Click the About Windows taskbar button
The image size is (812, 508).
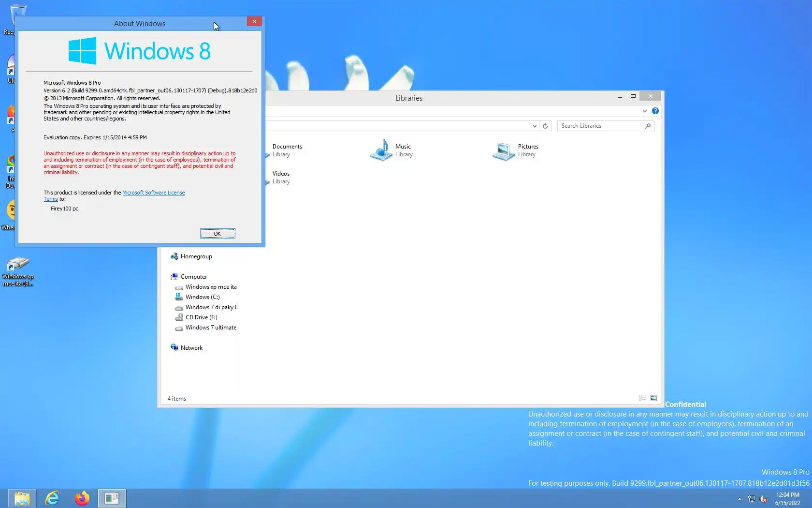click(112, 498)
